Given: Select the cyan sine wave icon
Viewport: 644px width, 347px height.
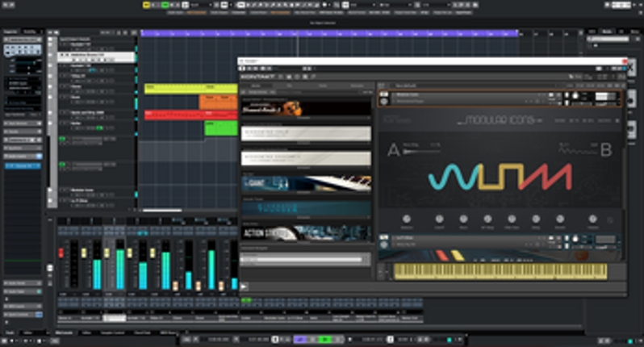Looking at the screenshot, I should [x=454, y=177].
